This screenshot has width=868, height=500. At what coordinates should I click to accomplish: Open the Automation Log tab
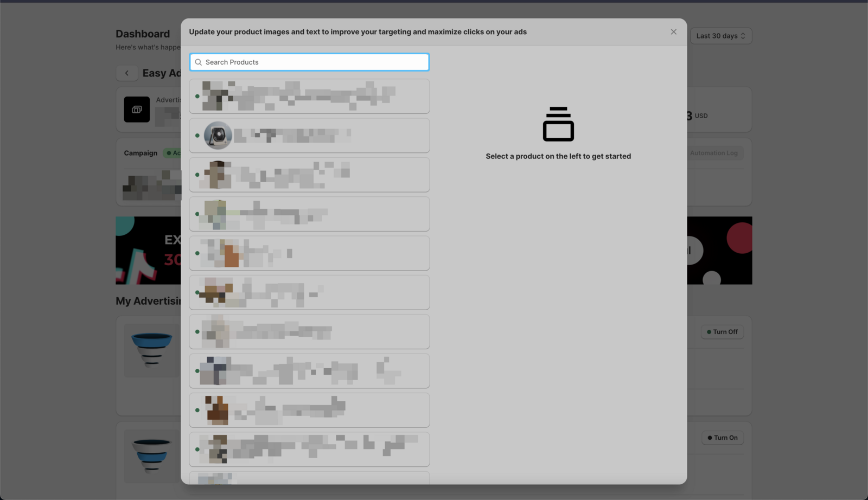713,153
